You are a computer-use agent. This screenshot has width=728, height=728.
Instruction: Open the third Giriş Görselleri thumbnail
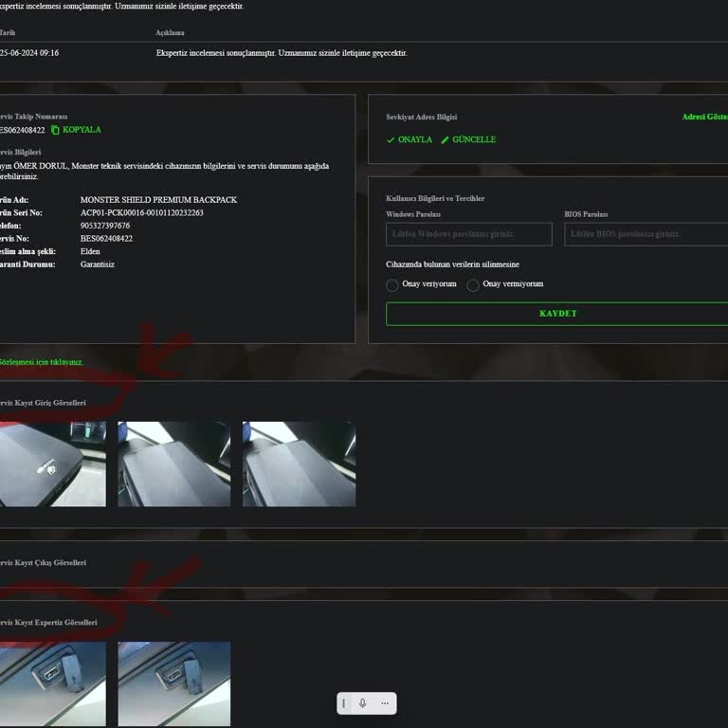coord(299,464)
